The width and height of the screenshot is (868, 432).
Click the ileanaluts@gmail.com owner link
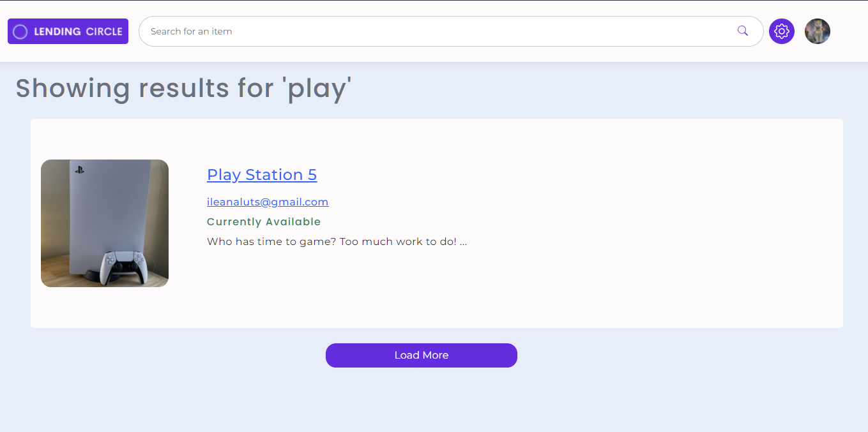tap(268, 202)
